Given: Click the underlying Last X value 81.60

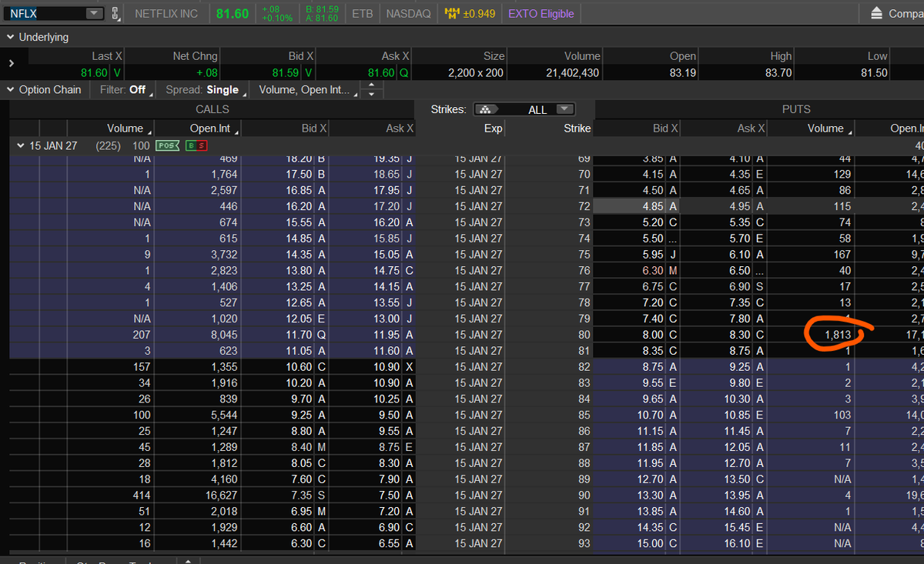Looking at the screenshot, I should 94,73.
